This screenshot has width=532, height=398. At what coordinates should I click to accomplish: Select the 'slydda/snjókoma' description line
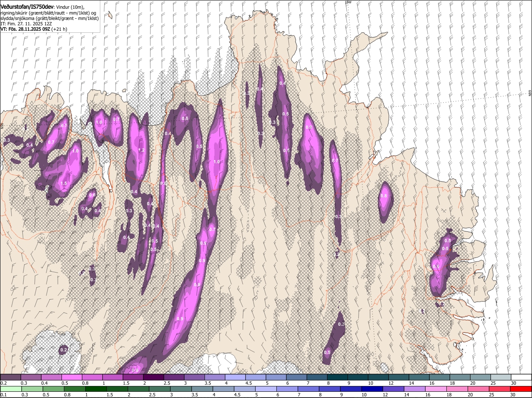click(x=49, y=18)
